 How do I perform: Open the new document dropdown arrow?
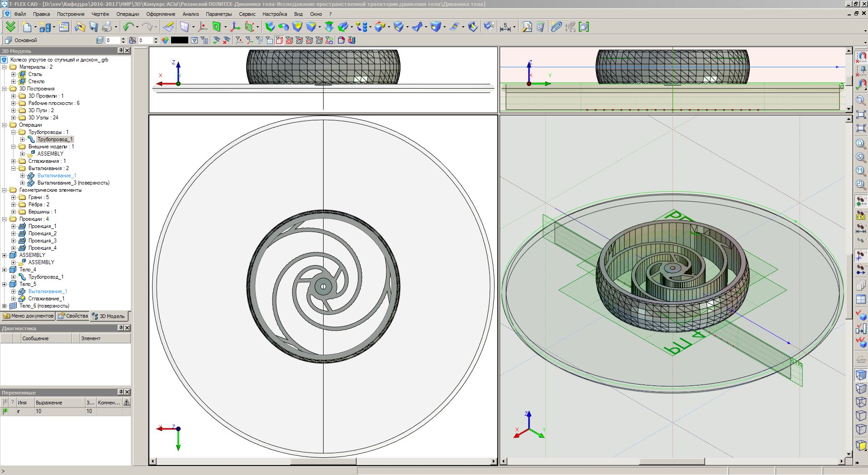pos(35,27)
